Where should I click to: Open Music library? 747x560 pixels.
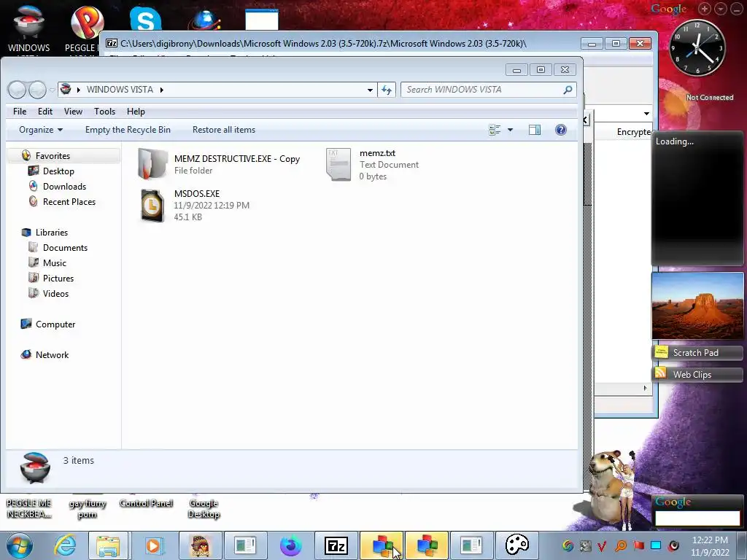[54, 262]
